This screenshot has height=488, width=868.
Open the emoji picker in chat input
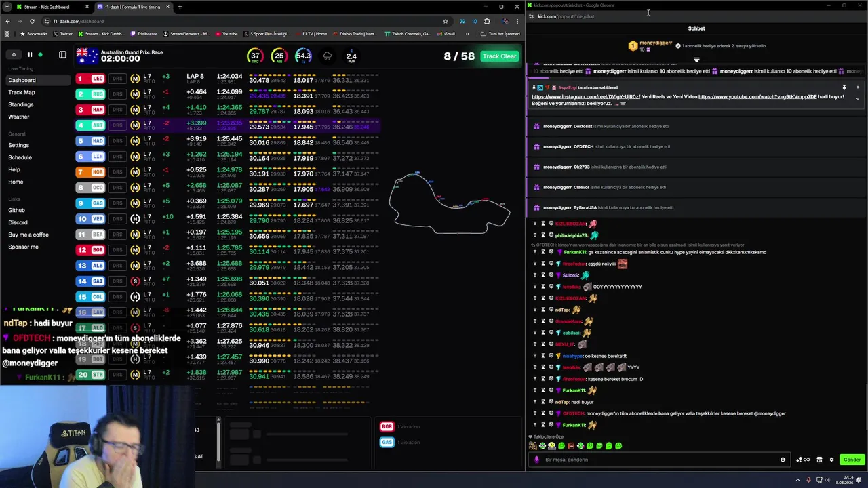pyautogui.click(x=783, y=460)
